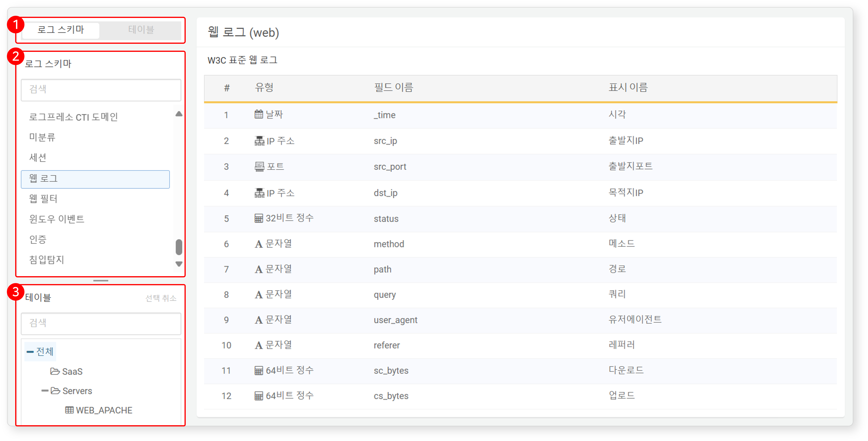The width and height of the screenshot is (868, 441).
Task: Select the 세션 schema item
Action: pyautogui.click(x=38, y=158)
